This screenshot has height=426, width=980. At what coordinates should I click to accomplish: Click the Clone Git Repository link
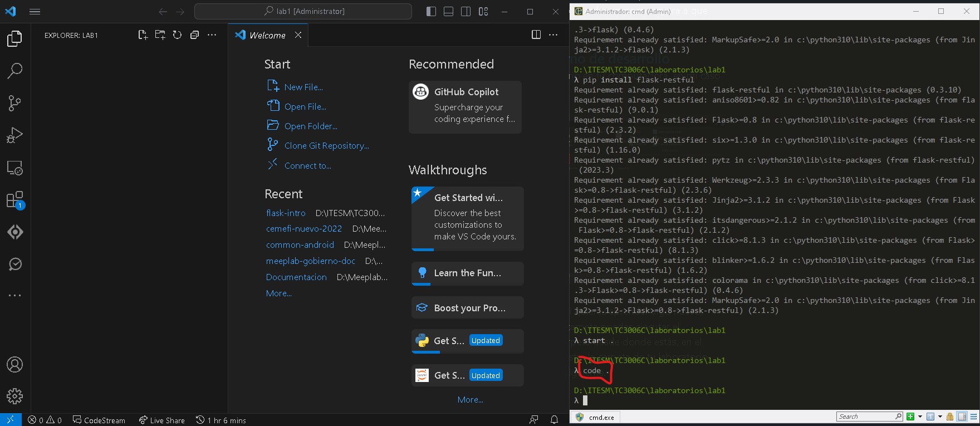pos(326,146)
